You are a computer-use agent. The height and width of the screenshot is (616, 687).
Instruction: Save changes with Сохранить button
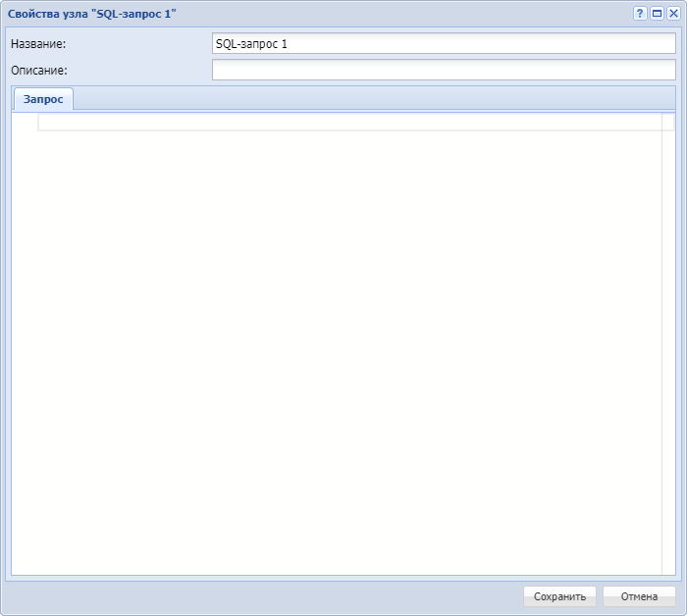(559, 596)
